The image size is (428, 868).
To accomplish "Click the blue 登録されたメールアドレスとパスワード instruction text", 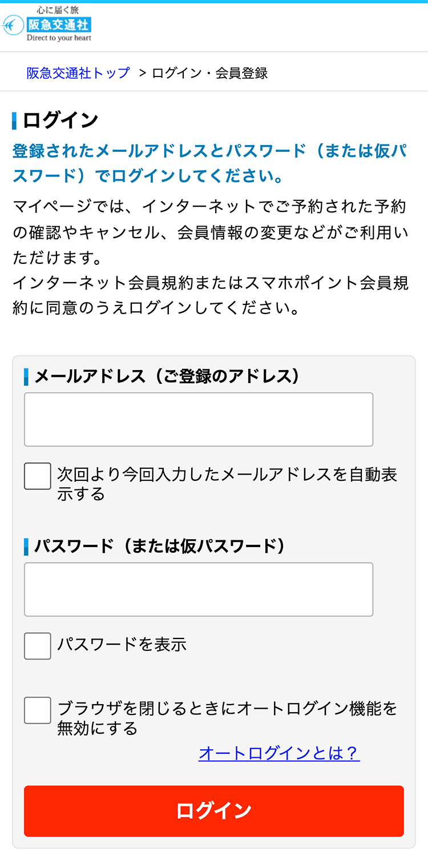I will (x=209, y=163).
